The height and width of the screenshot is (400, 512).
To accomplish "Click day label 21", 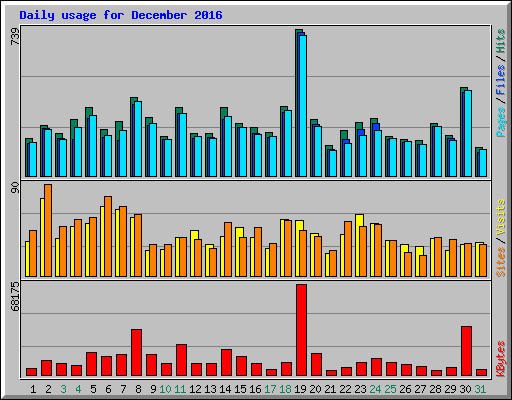I will tap(330, 389).
